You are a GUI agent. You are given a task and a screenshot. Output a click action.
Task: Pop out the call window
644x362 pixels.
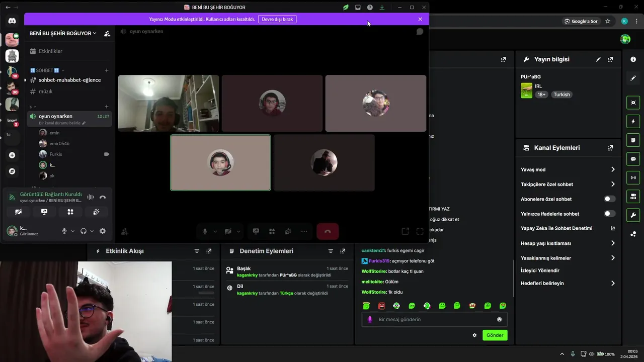click(405, 231)
